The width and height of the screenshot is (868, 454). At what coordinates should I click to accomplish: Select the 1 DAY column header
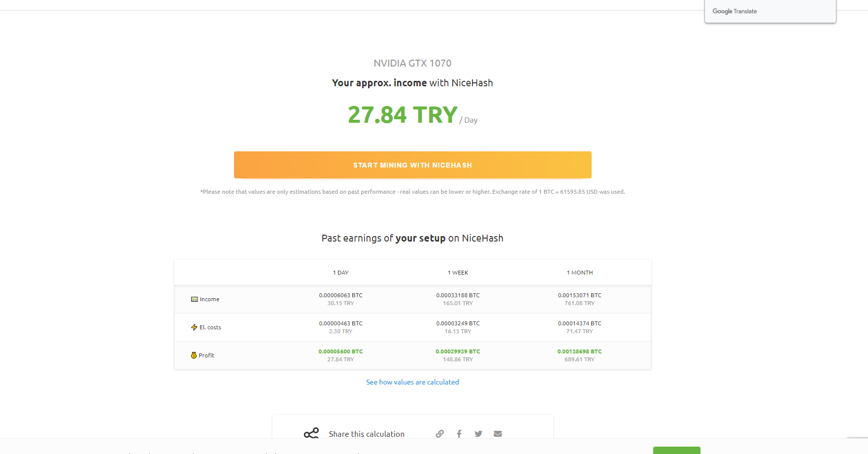tap(341, 273)
